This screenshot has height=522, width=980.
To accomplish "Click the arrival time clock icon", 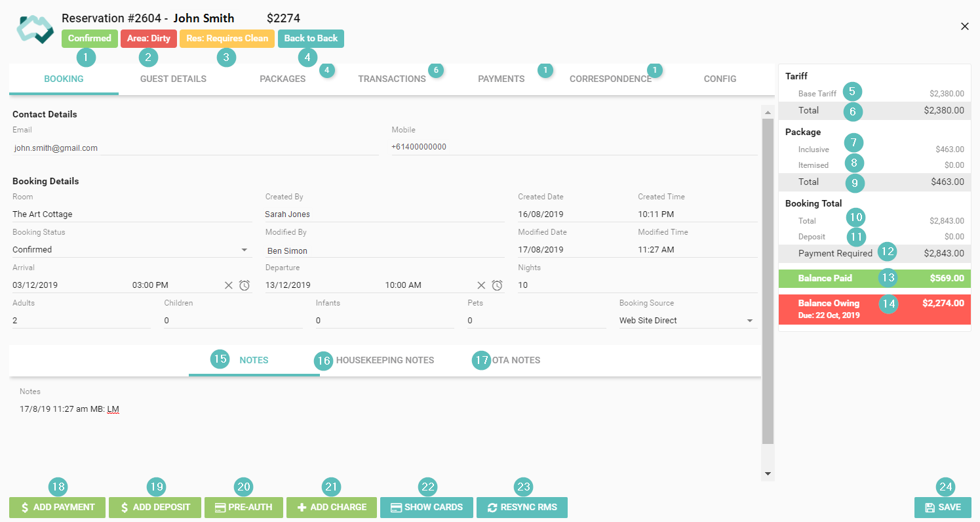I will [x=245, y=285].
